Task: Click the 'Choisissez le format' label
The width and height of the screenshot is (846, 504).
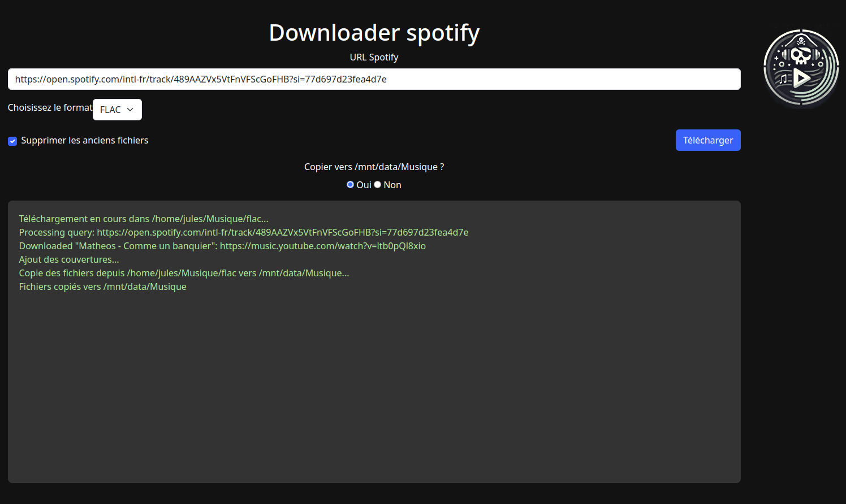Action: [x=50, y=107]
